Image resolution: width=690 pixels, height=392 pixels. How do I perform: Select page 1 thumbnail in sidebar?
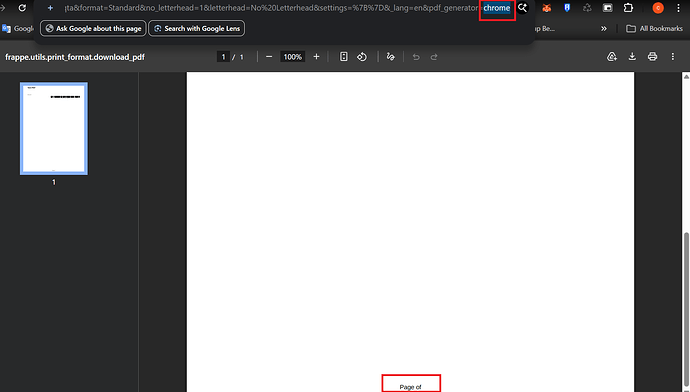coord(54,128)
